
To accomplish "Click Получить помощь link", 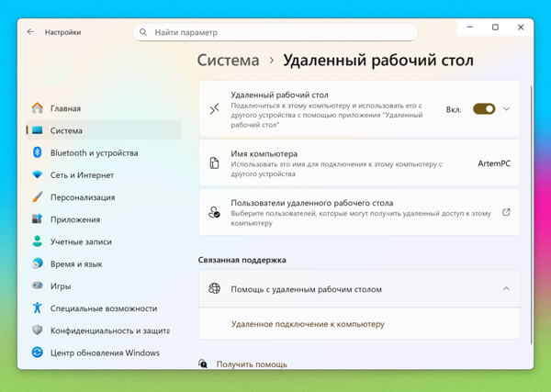I will (252, 364).
